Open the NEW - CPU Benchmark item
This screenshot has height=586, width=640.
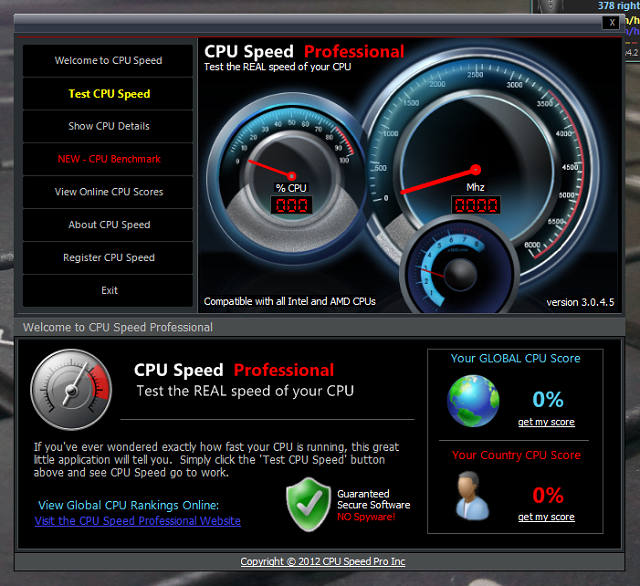point(108,159)
